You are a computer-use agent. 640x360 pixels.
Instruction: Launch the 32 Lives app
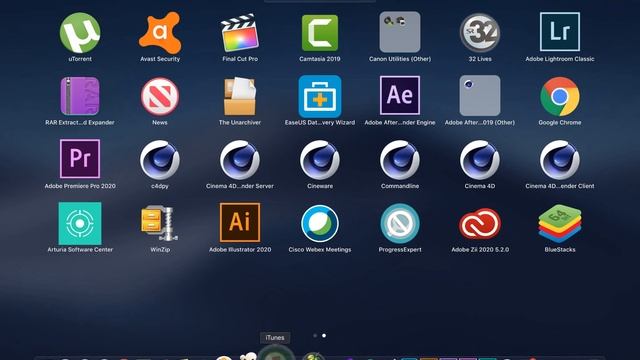(480, 33)
